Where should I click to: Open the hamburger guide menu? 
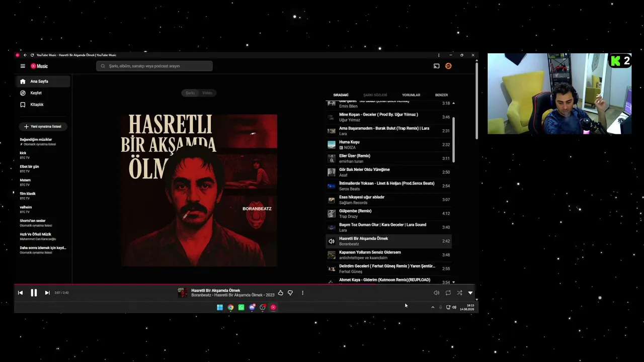[23, 66]
